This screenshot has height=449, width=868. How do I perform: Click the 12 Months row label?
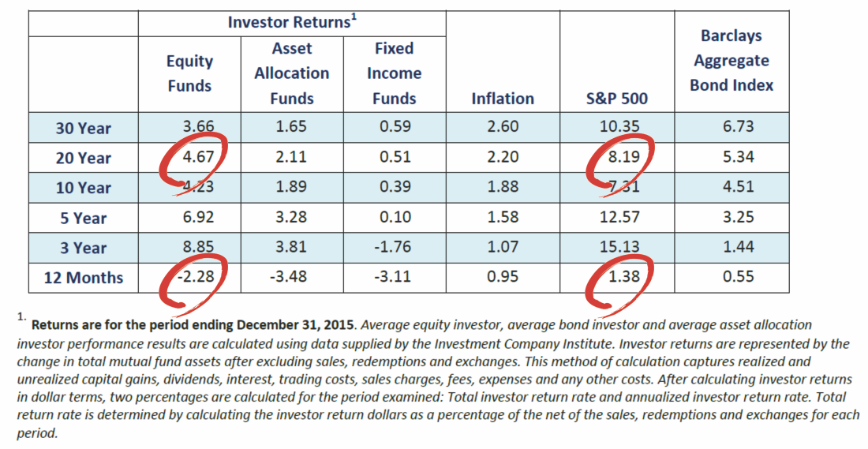(83, 278)
